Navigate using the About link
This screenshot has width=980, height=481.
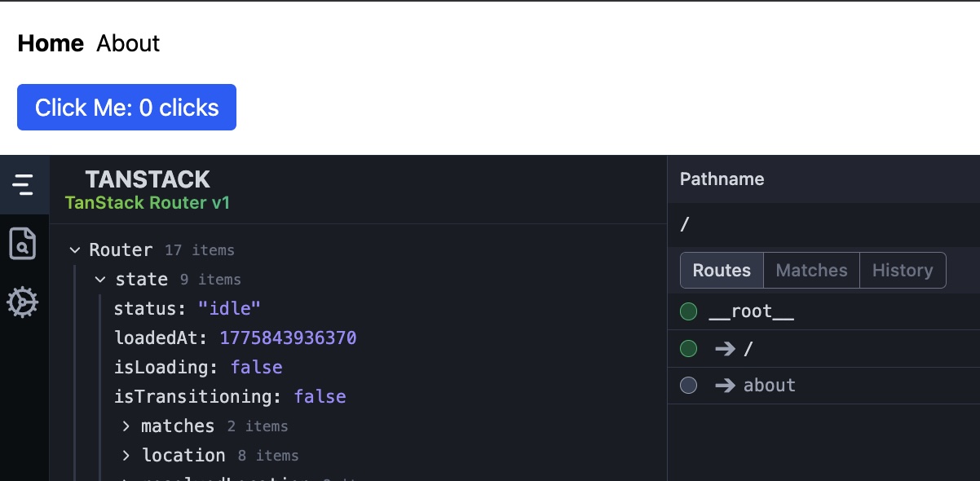[127, 44]
